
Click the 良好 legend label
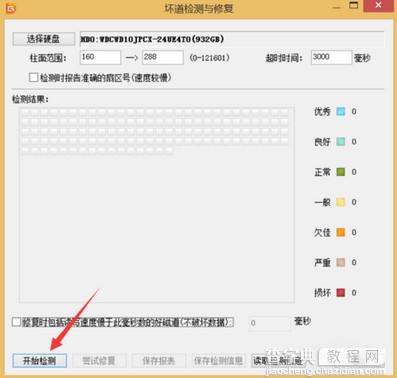322,142
